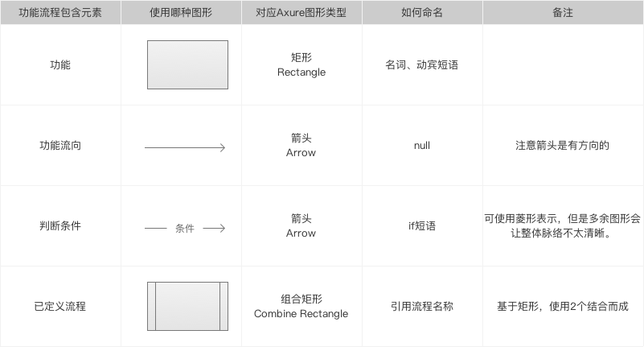Click the 功能流向 row label
The image size is (644, 347).
[x=60, y=146]
